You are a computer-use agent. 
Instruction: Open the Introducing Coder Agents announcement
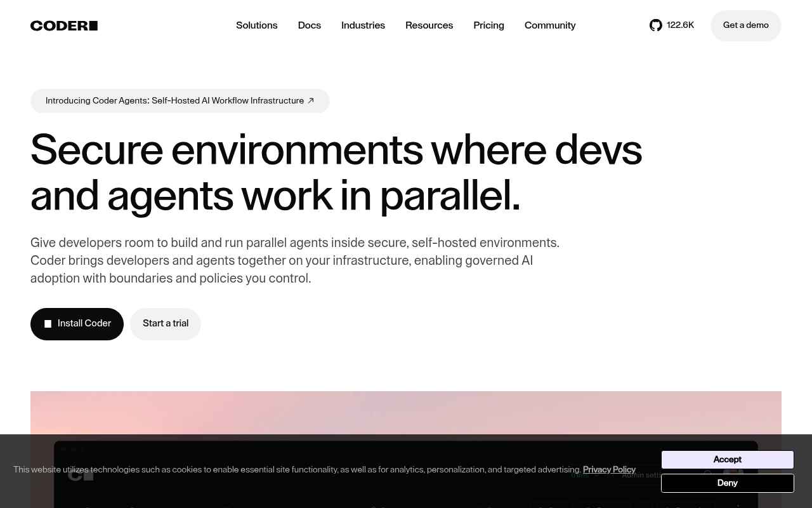coord(180,101)
